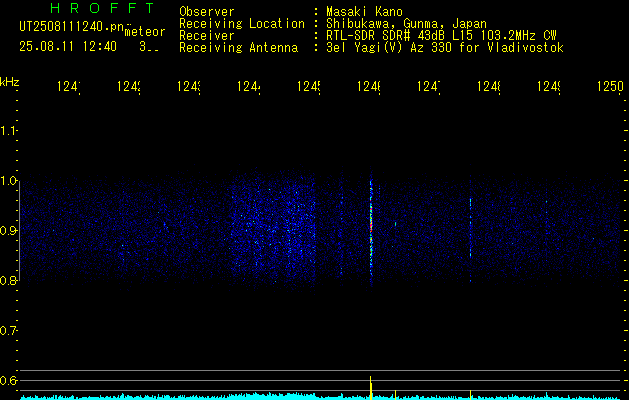
Task: Click the 1250 time axis label
Action: [x=610, y=86]
